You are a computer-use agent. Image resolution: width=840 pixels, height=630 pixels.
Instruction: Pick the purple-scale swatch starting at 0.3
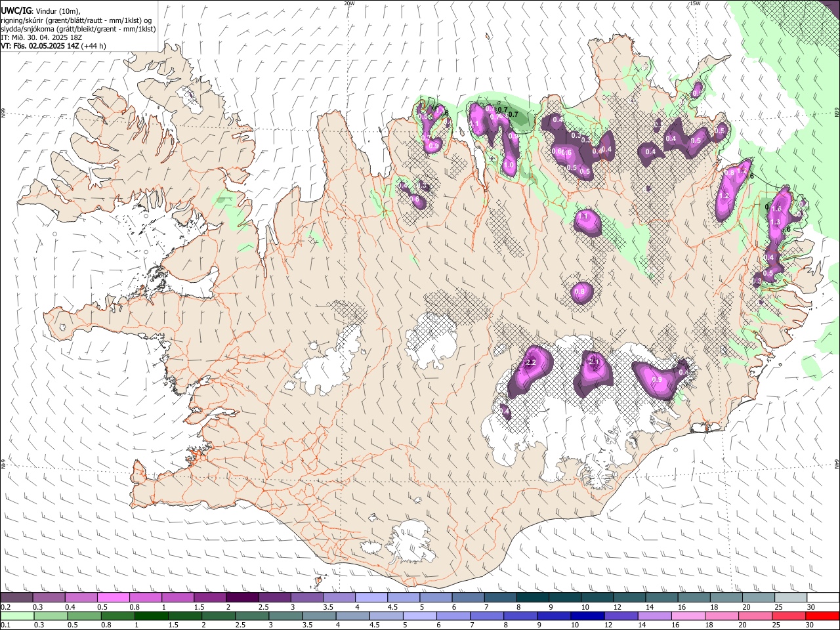pos(49,598)
